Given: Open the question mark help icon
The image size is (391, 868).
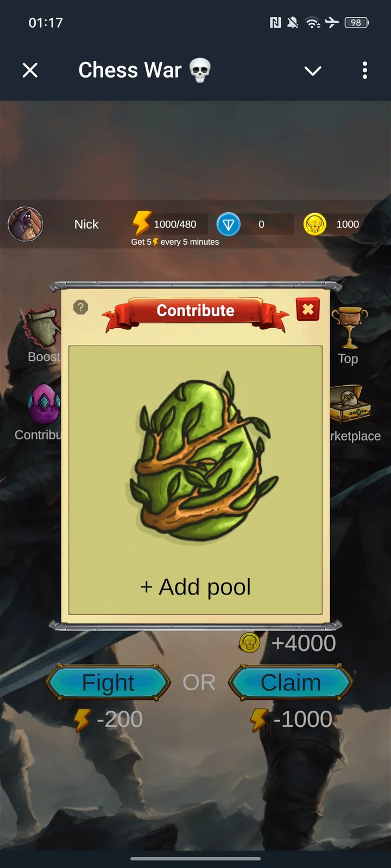Looking at the screenshot, I should [x=80, y=308].
